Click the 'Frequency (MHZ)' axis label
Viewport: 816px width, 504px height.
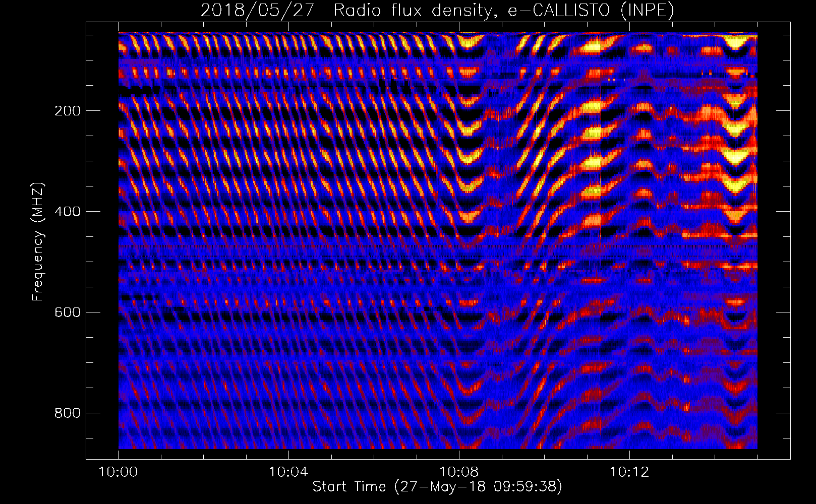38,241
